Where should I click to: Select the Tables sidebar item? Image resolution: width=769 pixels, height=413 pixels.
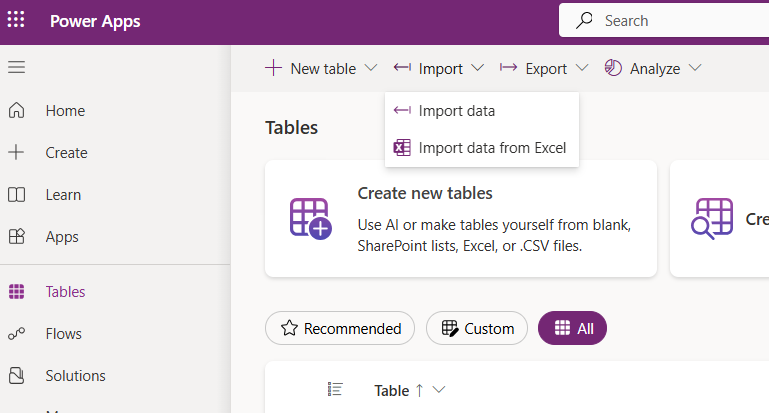coord(65,292)
